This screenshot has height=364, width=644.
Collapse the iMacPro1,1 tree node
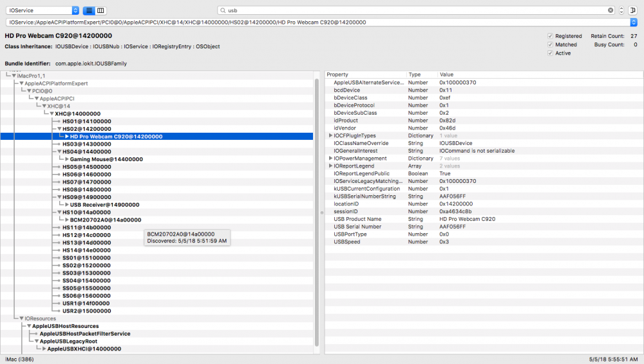(x=14, y=75)
